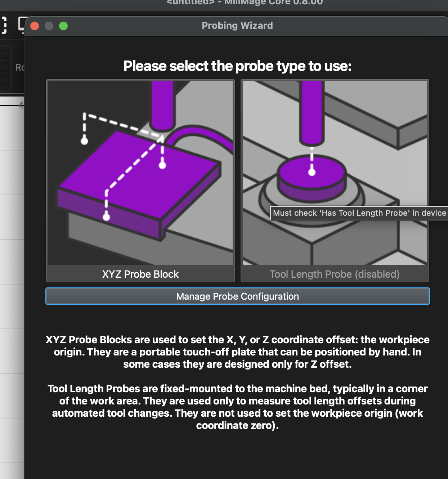Close the Probing Wizard with red button
This screenshot has height=479, width=448.
click(35, 26)
